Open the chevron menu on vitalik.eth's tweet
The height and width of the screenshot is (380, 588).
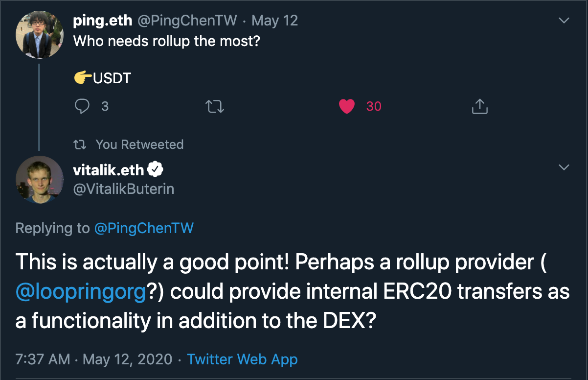point(564,167)
